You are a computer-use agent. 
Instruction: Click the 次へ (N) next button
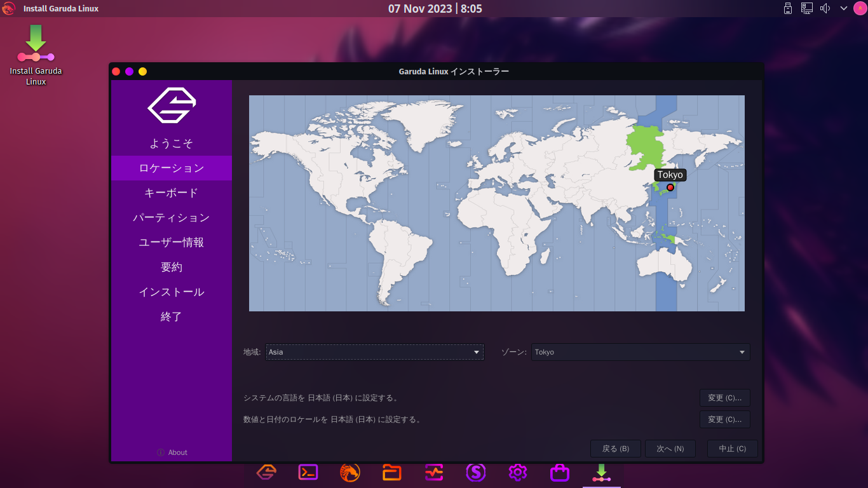pyautogui.click(x=670, y=449)
